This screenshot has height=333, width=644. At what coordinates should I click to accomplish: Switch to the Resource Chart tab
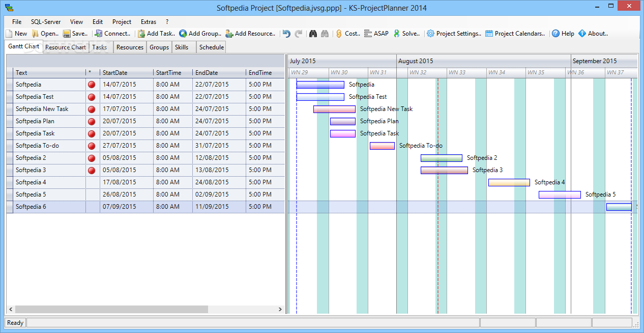[66, 47]
